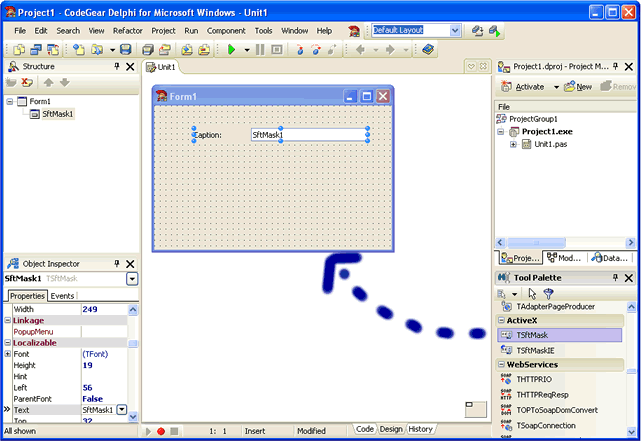Screen dimensions: 641x441
Task: Click the green Run button in toolbar
Action: coord(231,50)
